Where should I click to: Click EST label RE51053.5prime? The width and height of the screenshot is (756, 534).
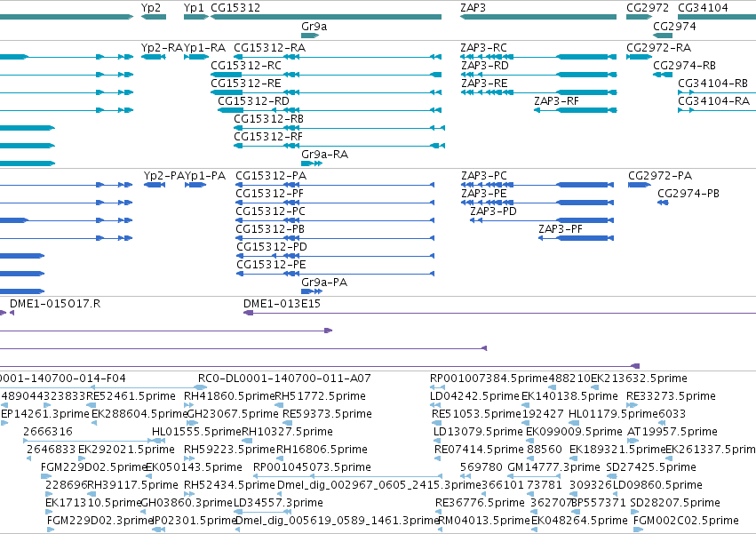tap(476, 414)
